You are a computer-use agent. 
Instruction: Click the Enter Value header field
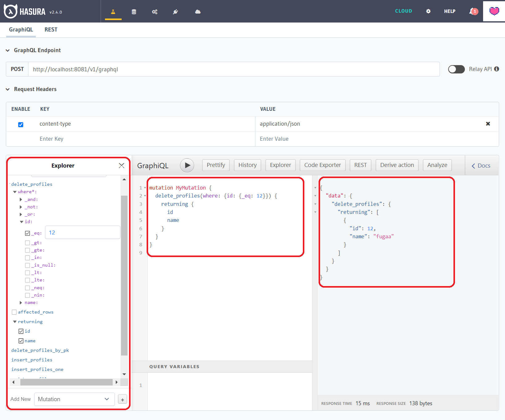(377, 139)
